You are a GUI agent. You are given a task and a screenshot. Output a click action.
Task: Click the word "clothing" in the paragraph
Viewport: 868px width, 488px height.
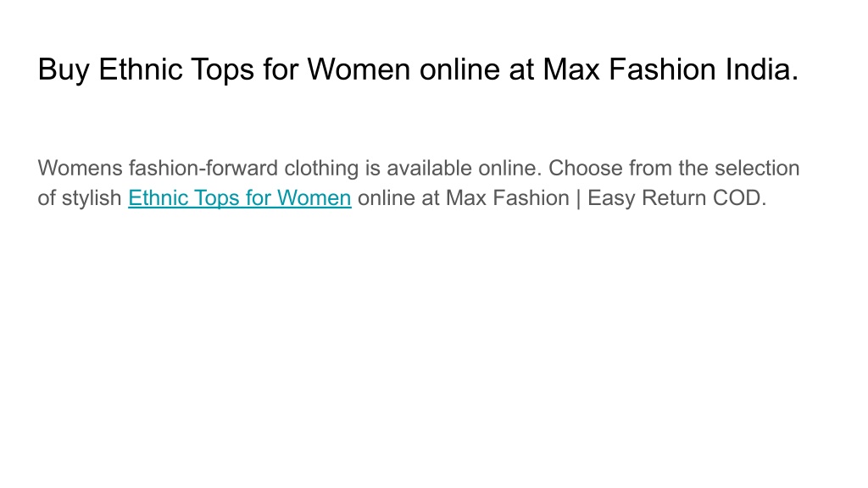coord(321,169)
